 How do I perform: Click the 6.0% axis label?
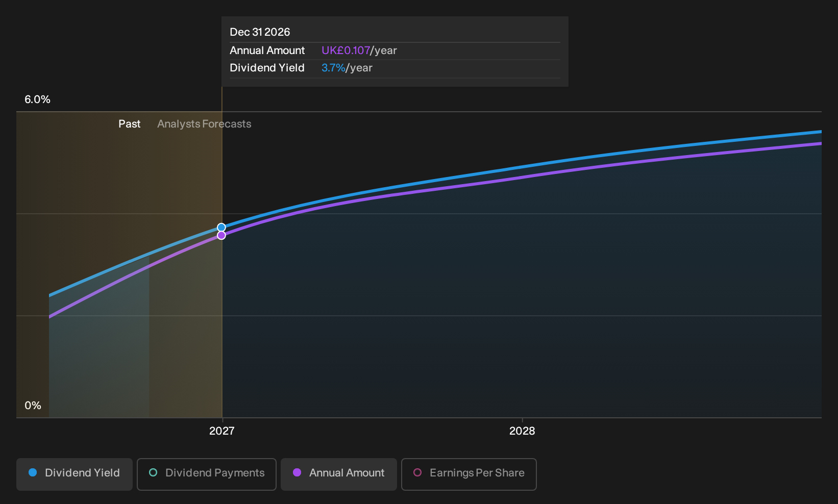point(37,99)
